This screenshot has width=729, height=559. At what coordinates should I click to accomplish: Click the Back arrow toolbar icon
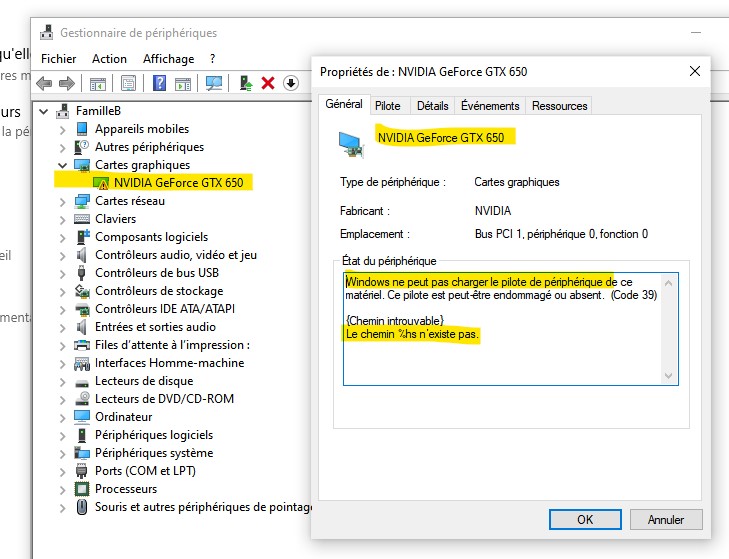44,84
